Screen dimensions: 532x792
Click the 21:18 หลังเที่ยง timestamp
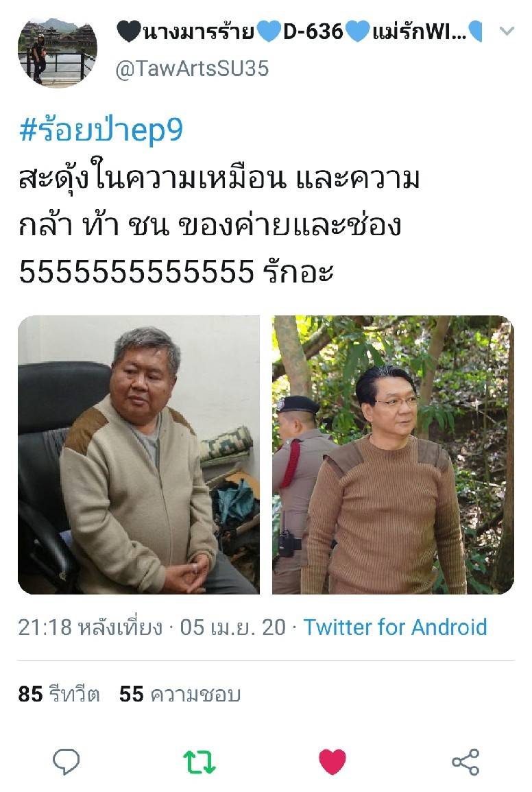[90, 627]
